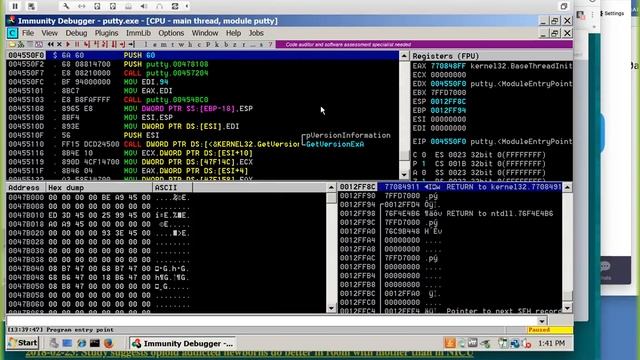The height and width of the screenshot is (360, 640).
Task: Click the Hex dump column header
Action: (x=98, y=188)
